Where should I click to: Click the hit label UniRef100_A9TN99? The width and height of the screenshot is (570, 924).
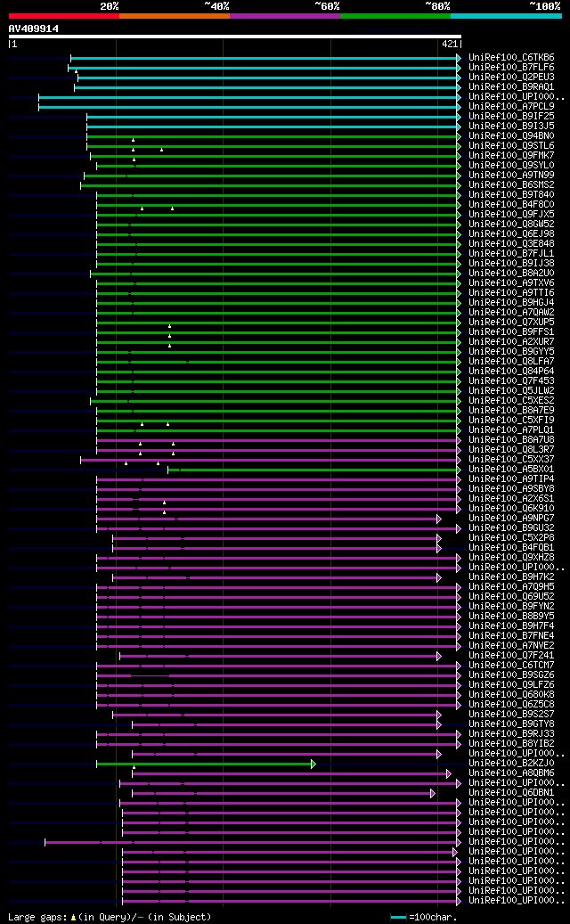click(x=511, y=175)
